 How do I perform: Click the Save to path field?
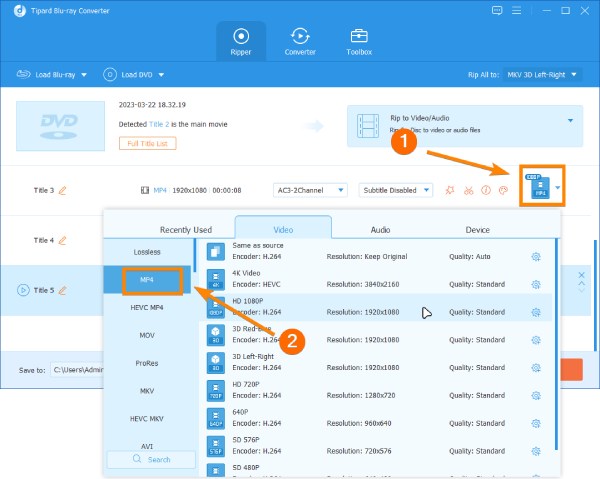(x=77, y=370)
